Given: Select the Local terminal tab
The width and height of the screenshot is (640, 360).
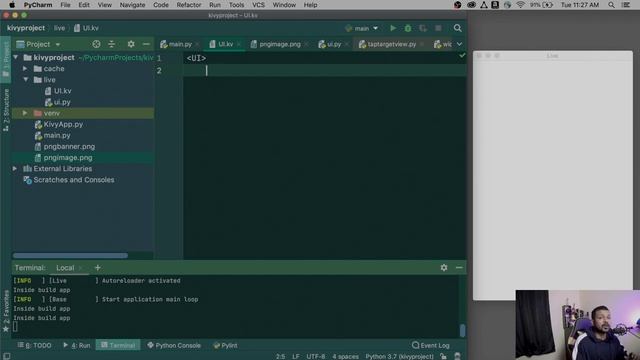Looking at the screenshot, I should (65, 268).
